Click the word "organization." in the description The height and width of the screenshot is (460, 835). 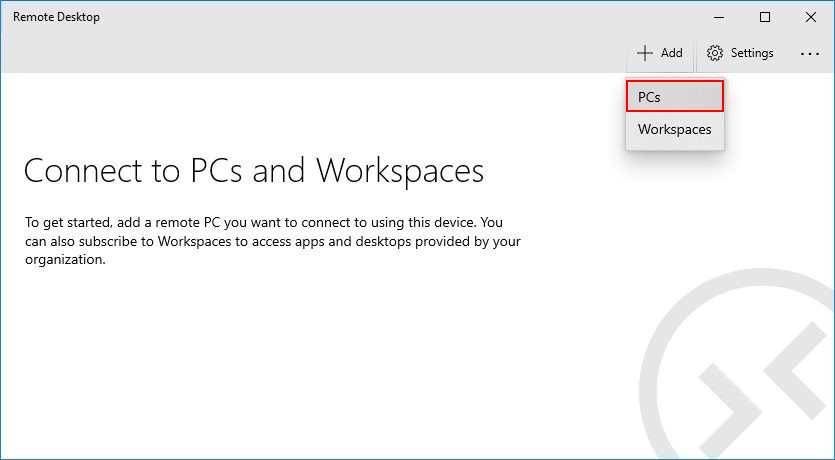[x=65, y=260]
